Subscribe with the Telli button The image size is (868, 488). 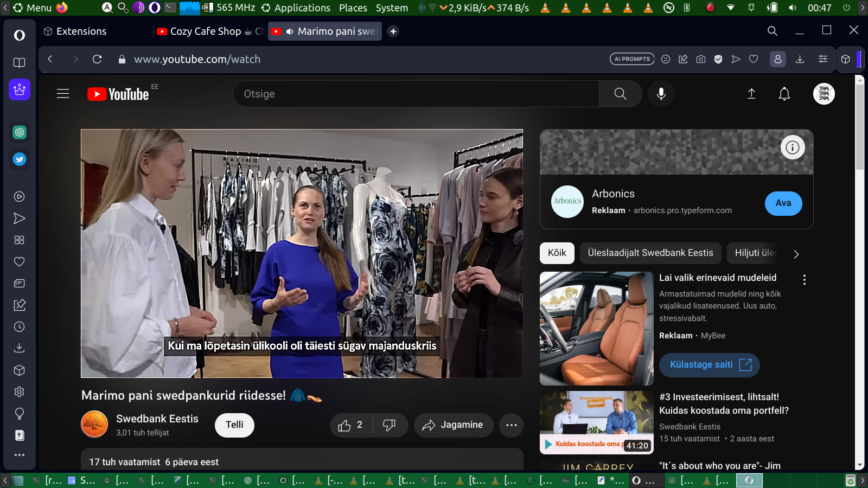(x=234, y=425)
